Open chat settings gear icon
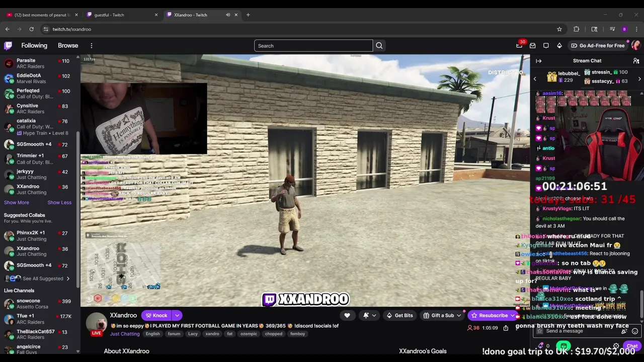The height and width of the screenshot is (362, 644). point(616,346)
